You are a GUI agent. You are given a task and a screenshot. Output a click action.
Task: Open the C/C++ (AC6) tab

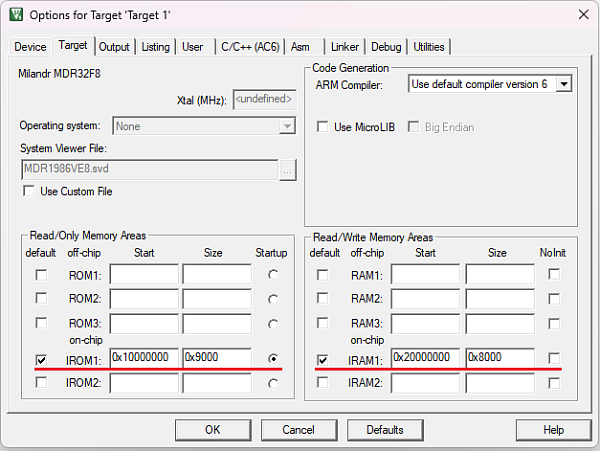(249, 47)
